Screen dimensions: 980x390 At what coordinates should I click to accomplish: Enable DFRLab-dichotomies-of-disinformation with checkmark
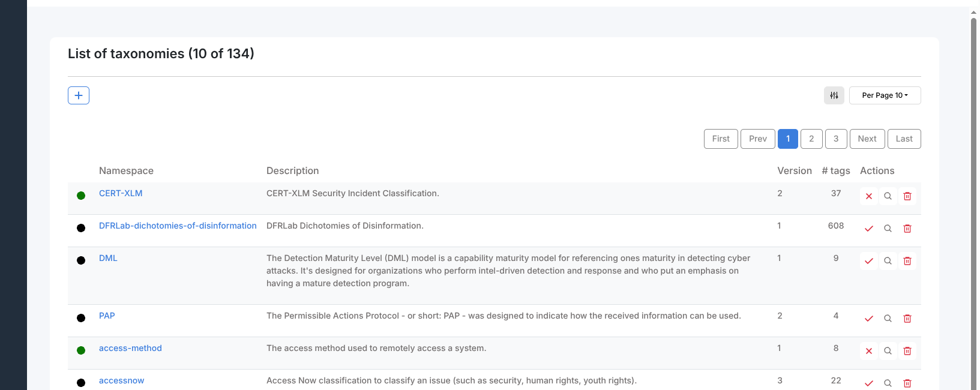pyautogui.click(x=868, y=229)
